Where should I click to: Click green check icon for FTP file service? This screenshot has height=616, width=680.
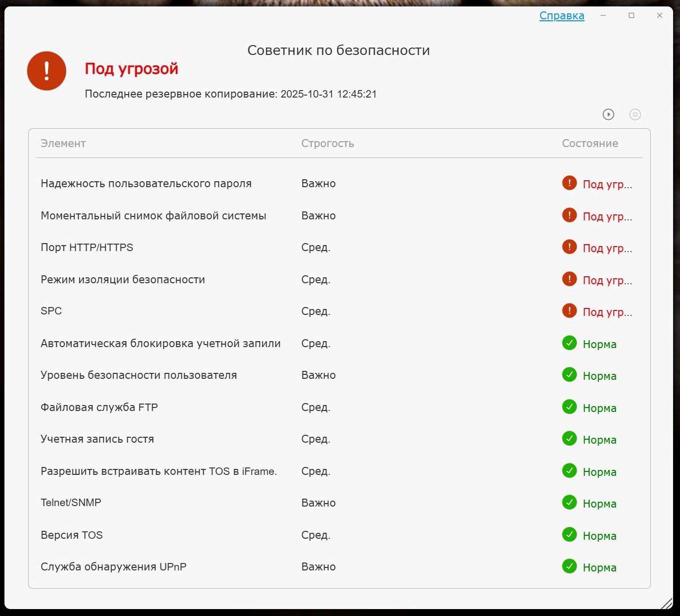click(x=570, y=407)
